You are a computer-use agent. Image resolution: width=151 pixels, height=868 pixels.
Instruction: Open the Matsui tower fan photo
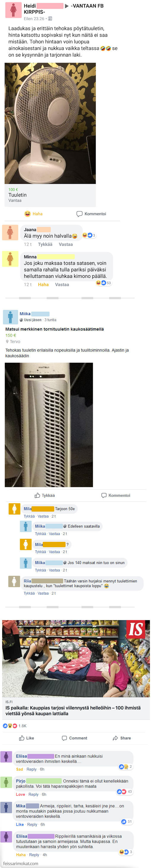[x=49, y=425]
